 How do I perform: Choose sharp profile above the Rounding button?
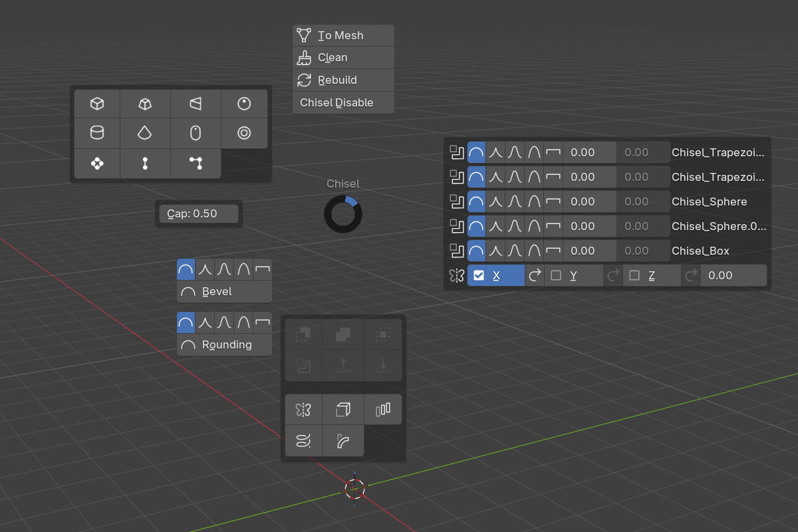(205, 323)
